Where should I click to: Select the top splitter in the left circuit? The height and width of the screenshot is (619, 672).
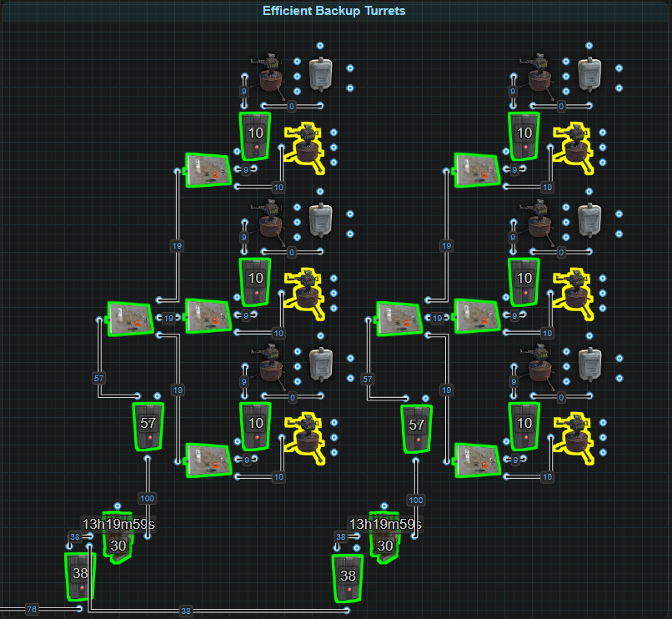pos(208,170)
